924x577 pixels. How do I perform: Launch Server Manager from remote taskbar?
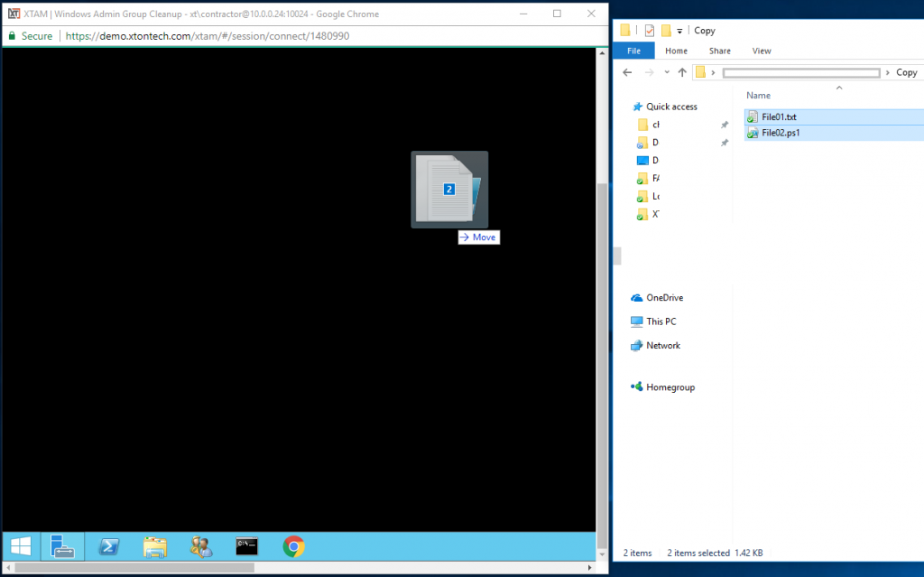pyautogui.click(x=62, y=546)
